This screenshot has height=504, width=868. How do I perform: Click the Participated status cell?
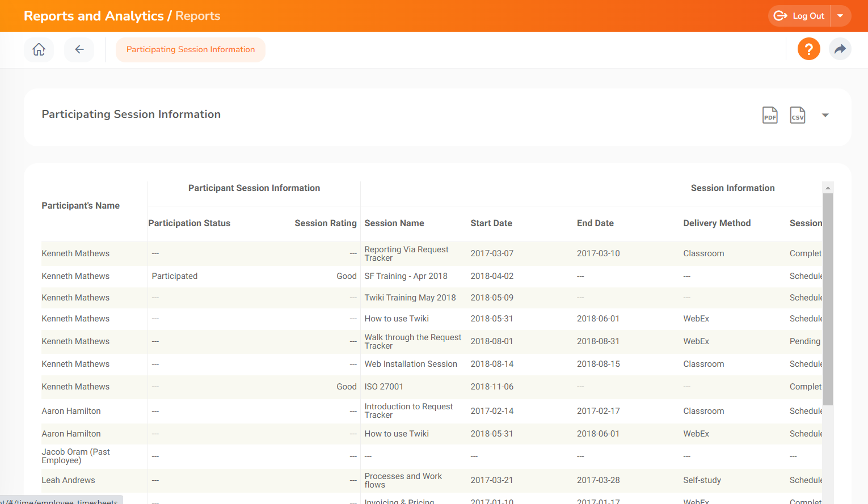click(x=175, y=276)
